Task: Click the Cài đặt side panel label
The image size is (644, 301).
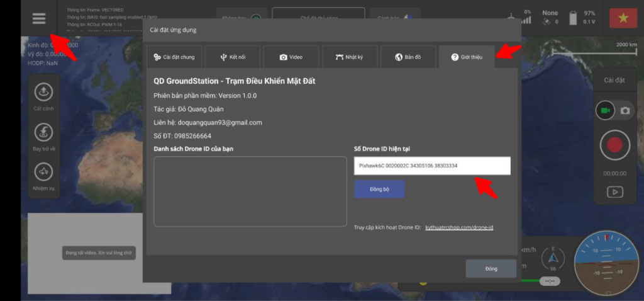Action: coord(614,80)
